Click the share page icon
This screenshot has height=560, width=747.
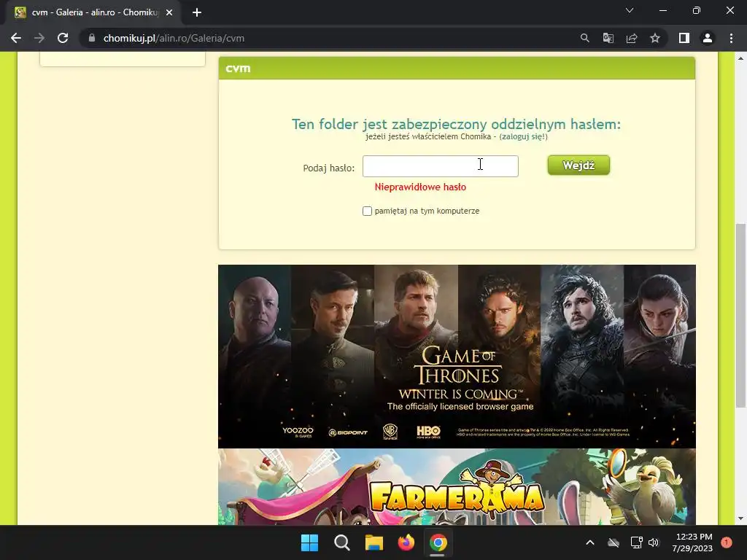click(632, 38)
